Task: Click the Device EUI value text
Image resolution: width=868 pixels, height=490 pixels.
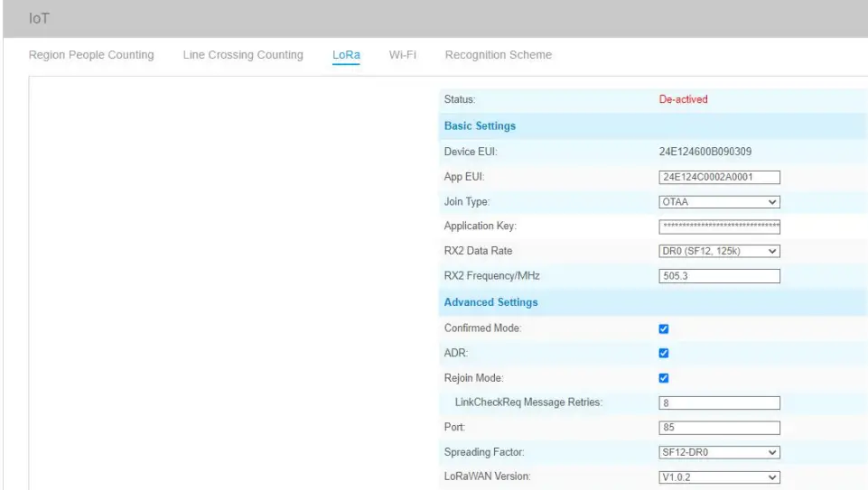Action: click(x=700, y=152)
